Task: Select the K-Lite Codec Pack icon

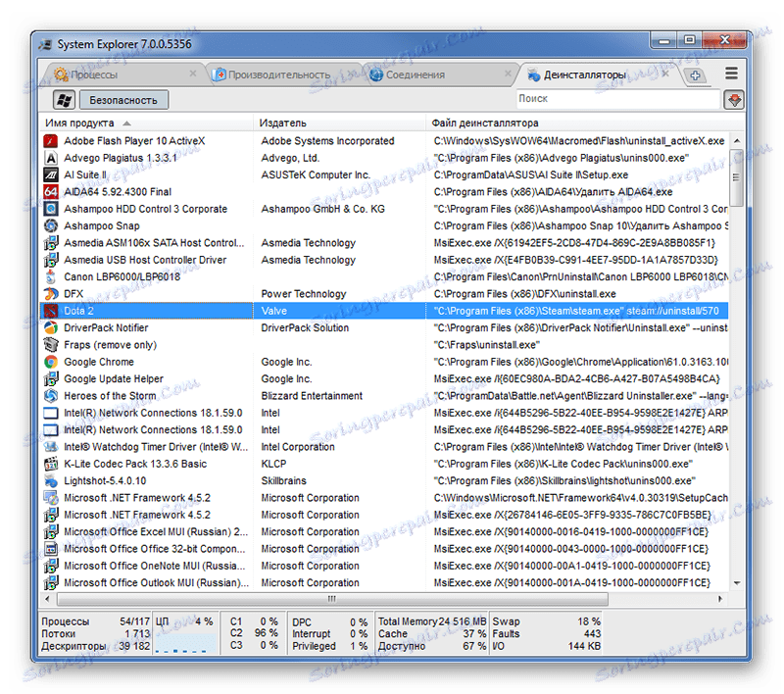Action: click(x=51, y=464)
